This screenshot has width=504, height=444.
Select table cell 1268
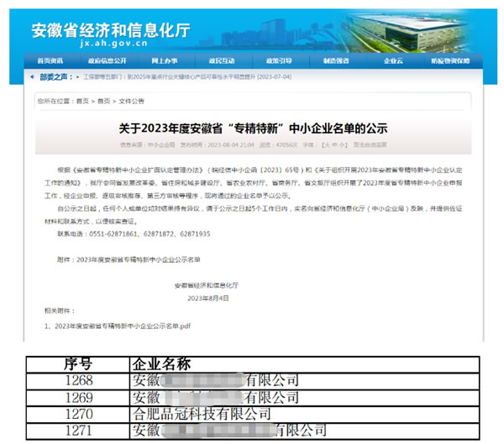coord(79,381)
